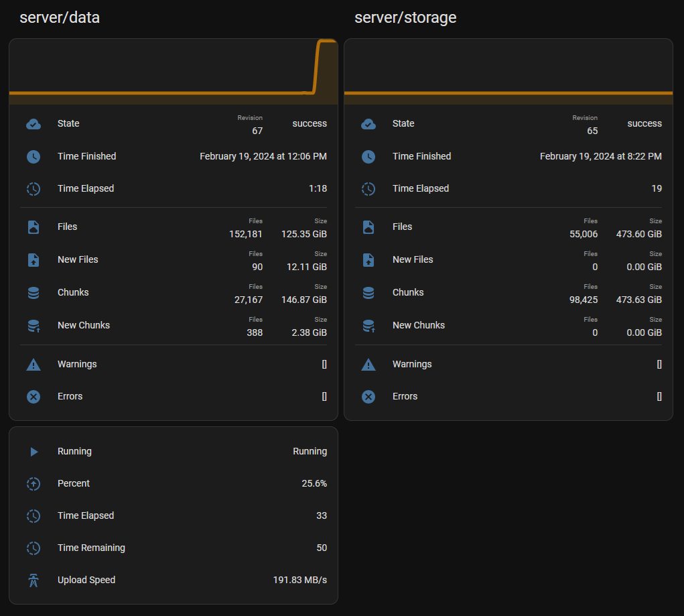Image resolution: width=684 pixels, height=616 pixels.
Task: Select the Files document icon on server/storage
Action: tap(368, 227)
